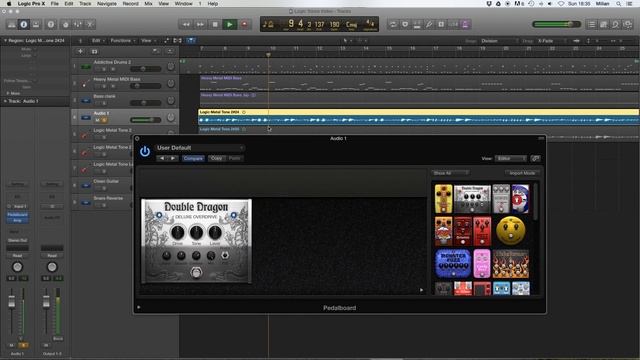Select the Heavy Metal MIDI Bass track

click(124, 83)
